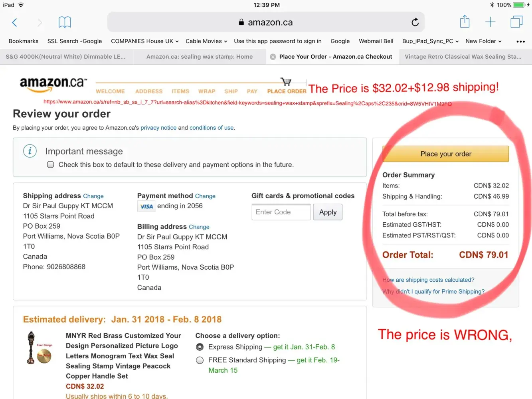Open the New Folder bookmark dropdown
The height and width of the screenshot is (399, 532).
click(x=483, y=41)
